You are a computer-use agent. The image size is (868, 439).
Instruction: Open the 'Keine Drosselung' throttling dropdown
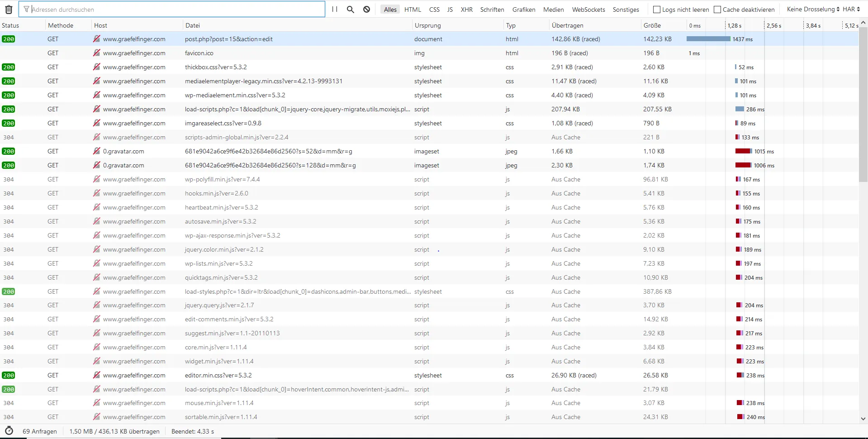click(x=813, y=9)
